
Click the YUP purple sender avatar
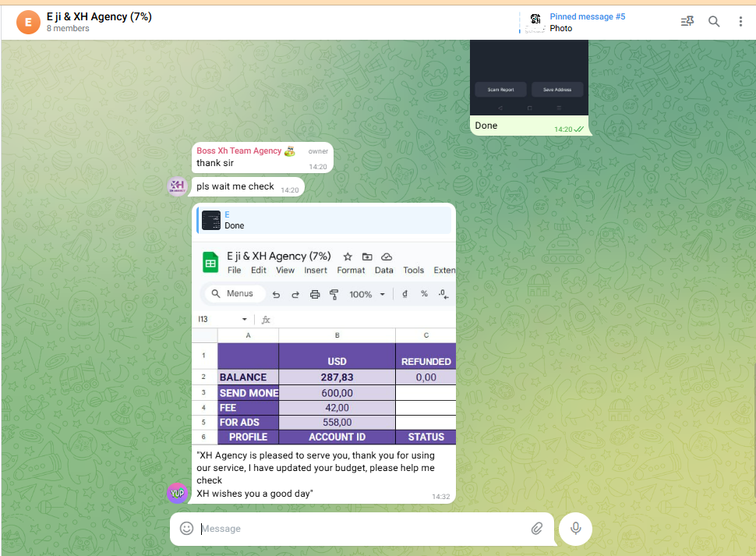pos(178,493)
